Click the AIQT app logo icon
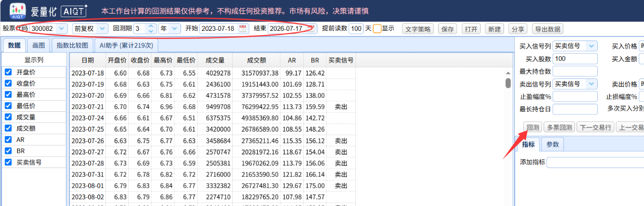The image size is (644, 206). coord(17,10)
